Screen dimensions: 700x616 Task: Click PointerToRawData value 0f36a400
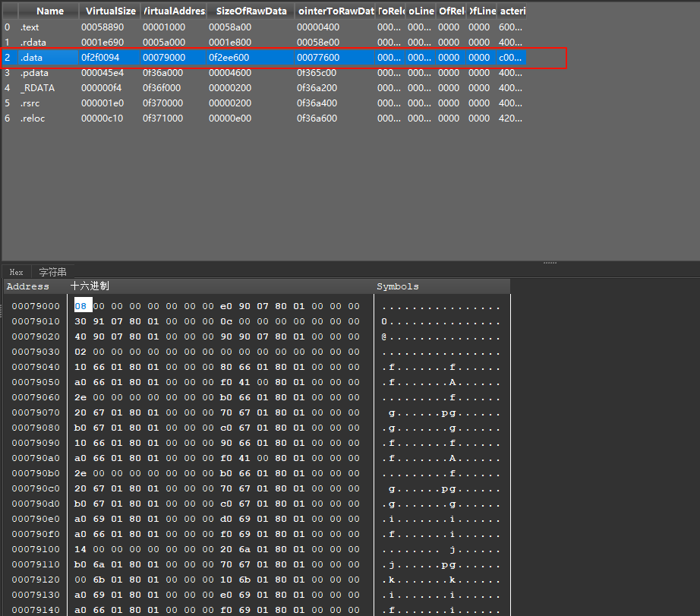tap(317, 103)
